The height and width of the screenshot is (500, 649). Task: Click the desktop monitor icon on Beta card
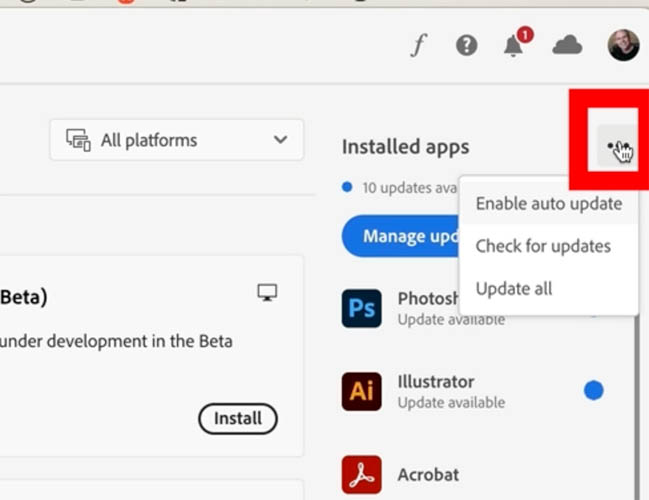coord(267,292)
